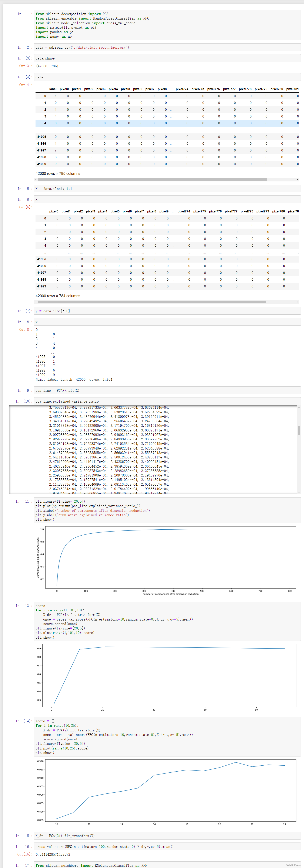Click the In [16] cross_val_score n_estimators=100 cell
This screenshot has width=304, height=868.
[167, 846]
